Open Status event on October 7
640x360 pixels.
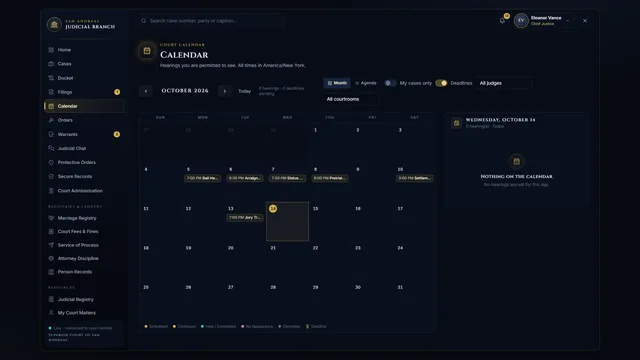point(287,178)
